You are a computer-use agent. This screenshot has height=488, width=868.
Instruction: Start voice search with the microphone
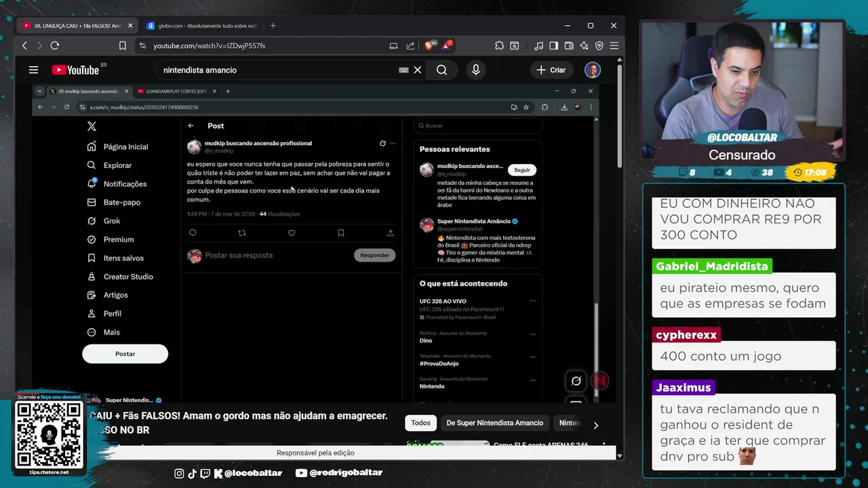pyautogui.click(x=475, y=70)
